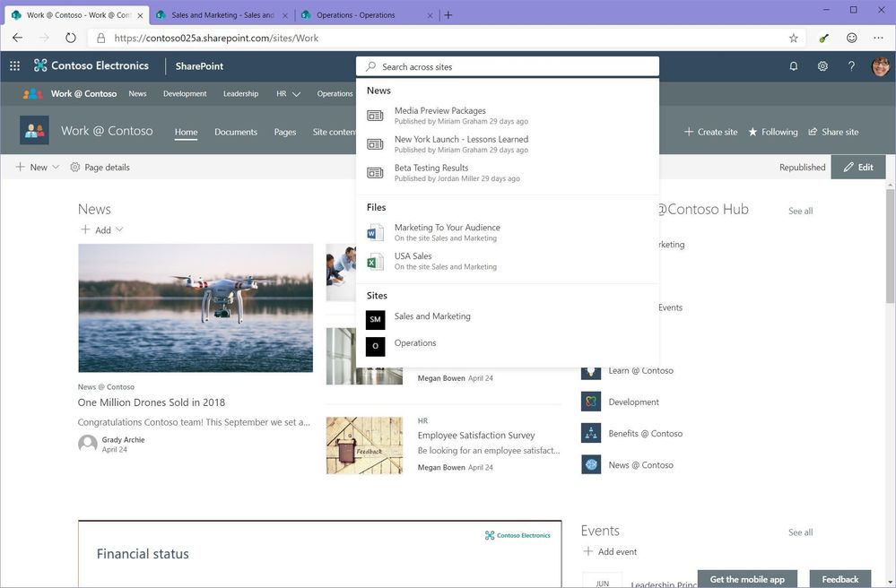Open Employee Satisfaction Survey article

pos(476,435)
